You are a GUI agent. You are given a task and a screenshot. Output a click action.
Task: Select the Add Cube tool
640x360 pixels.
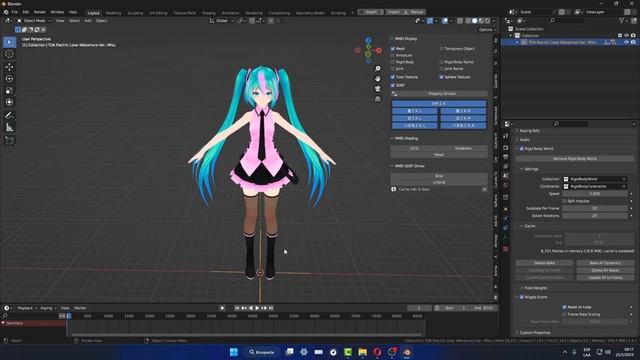pyautogui.click(x=9, y=140)
